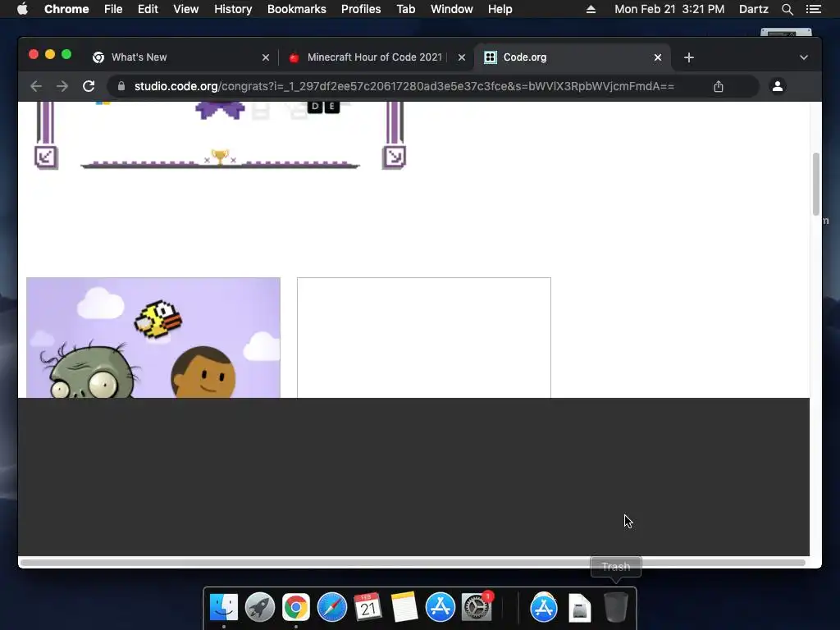Open Notification Center list icon
The height and width of the screenshot is (630, 840).
[813, 9]
